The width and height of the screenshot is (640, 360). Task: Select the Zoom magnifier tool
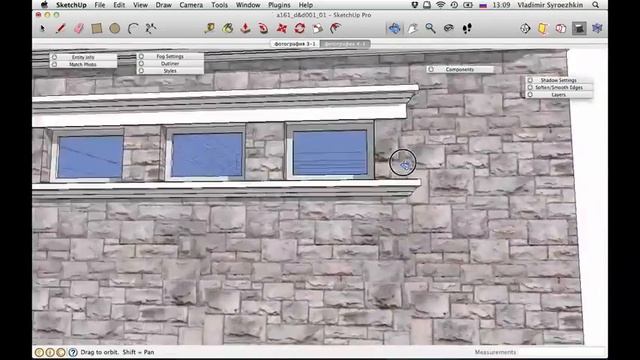coord(431,28)
